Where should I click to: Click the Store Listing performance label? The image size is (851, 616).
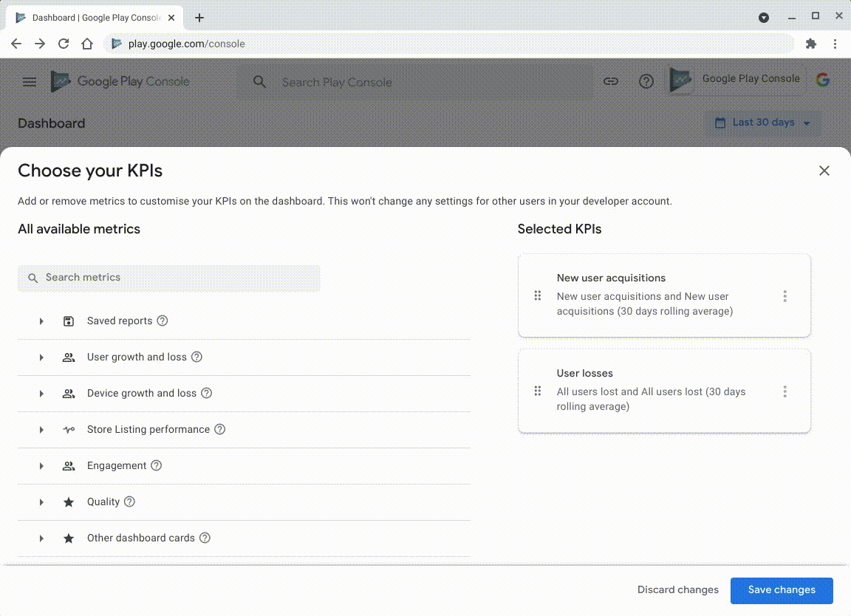[x=148, y=429]
